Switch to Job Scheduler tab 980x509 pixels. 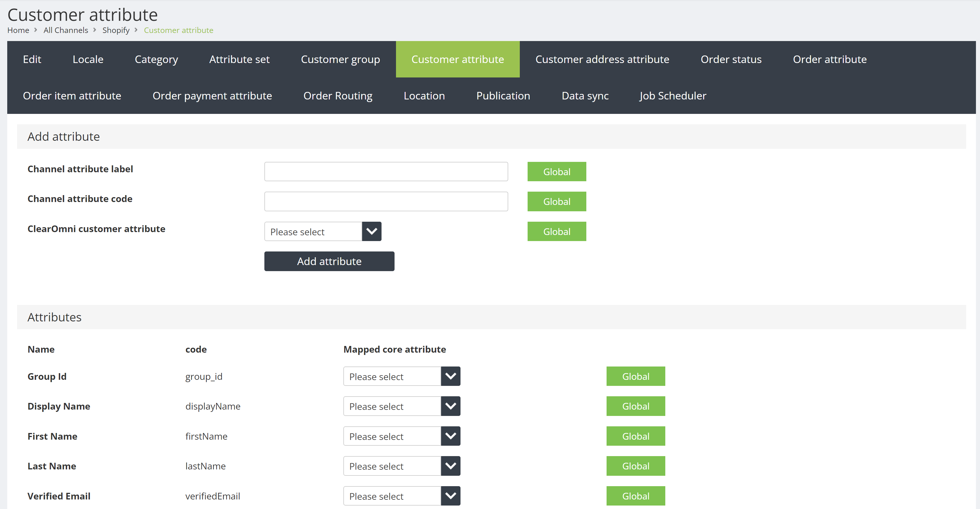(x=673, y=96)
